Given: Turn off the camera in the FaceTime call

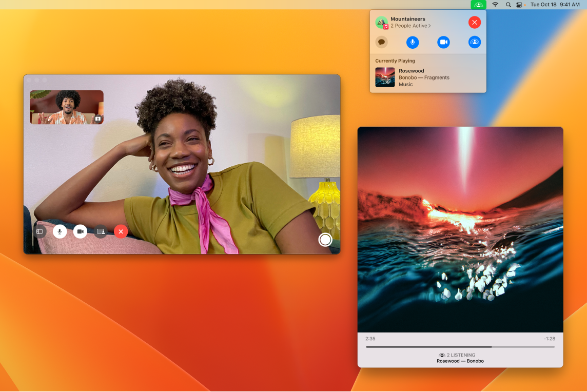Looking at the screenshot, I should 80,231.
